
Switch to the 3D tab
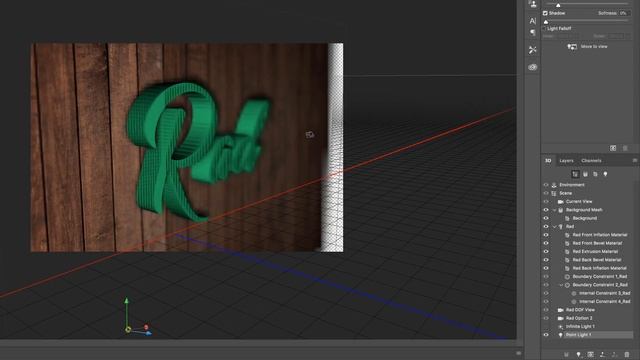click(548, 161)
